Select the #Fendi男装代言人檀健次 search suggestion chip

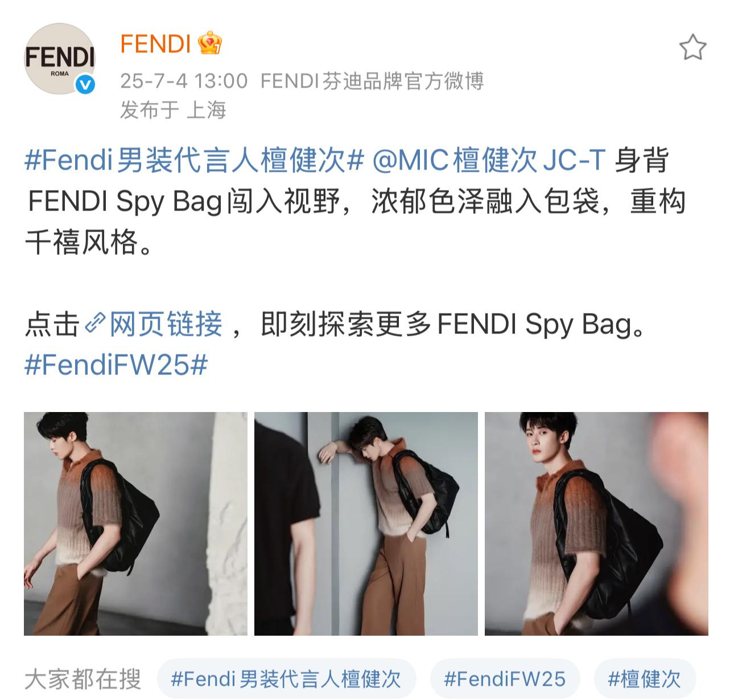pyautogui.click(x=287, y=679)
